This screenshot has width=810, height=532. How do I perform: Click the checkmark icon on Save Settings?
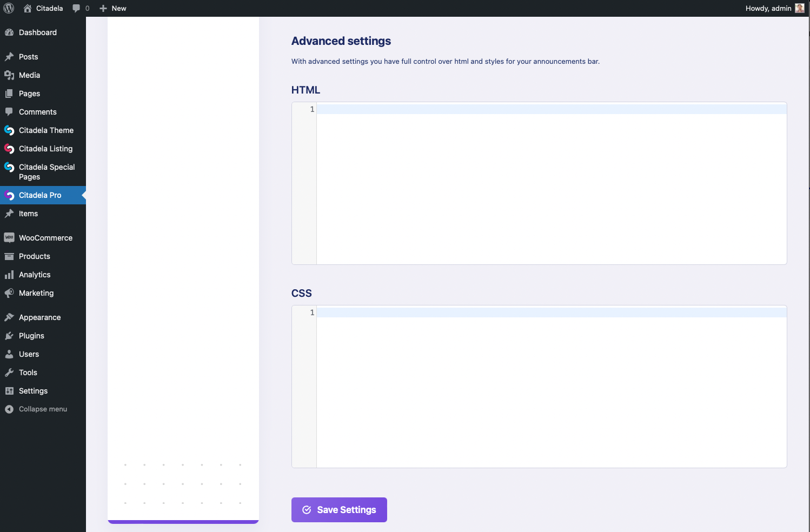307,510
